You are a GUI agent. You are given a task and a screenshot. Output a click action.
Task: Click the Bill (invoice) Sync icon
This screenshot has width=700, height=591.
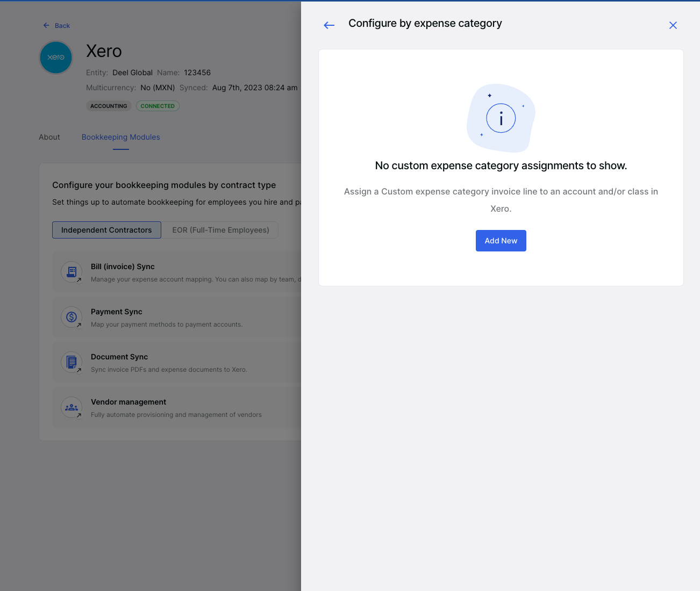pos(72,272)
